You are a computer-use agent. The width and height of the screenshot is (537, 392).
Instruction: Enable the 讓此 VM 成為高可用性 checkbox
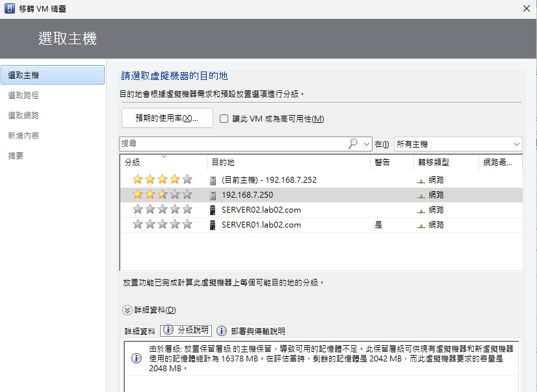point(224,119)
